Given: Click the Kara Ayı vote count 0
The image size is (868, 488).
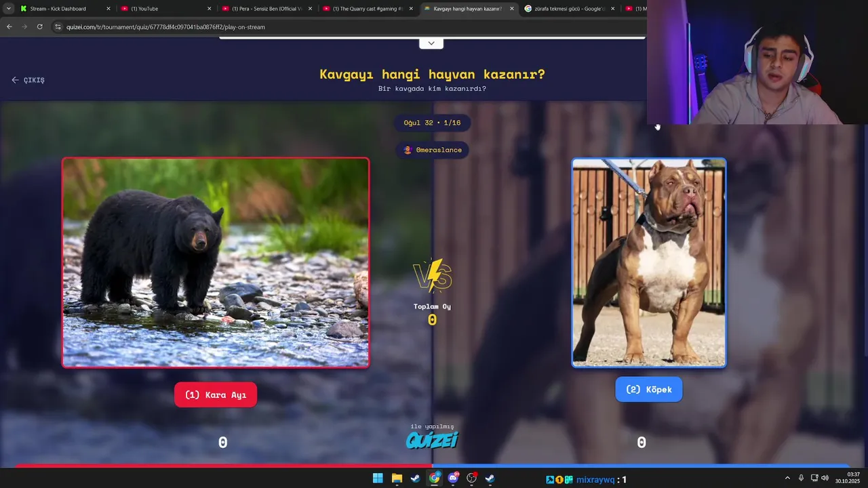Looking at the screenshot, I should (x=222, y=443).
